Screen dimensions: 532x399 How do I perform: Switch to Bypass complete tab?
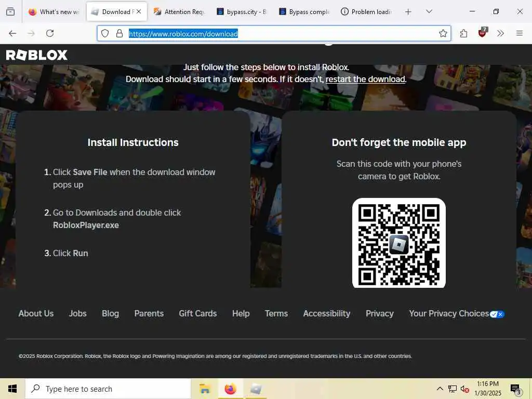click(304, 12)
